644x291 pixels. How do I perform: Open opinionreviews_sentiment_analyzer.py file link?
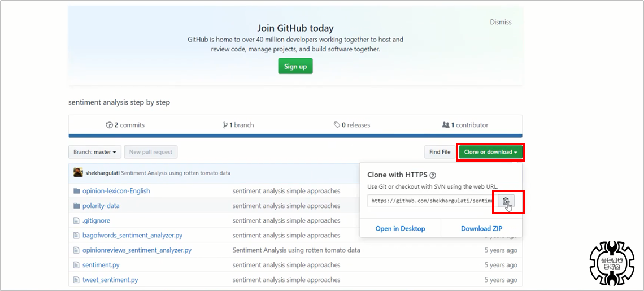[137, 250]
